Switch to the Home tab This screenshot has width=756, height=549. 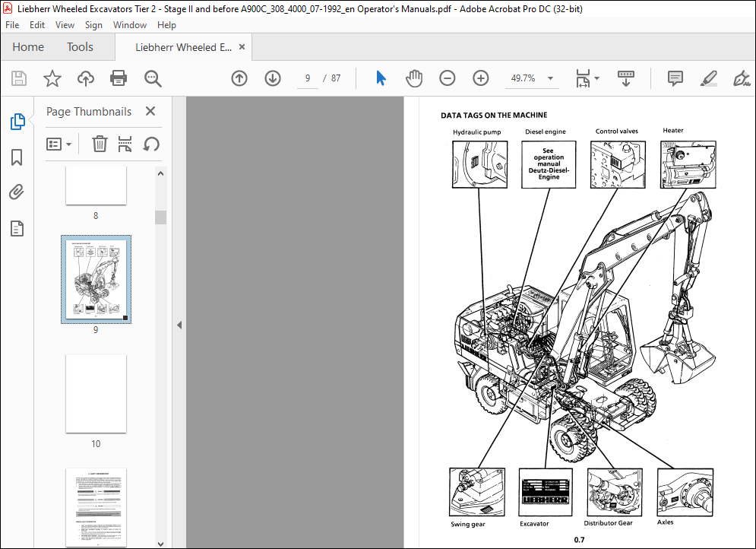point(28,47)
